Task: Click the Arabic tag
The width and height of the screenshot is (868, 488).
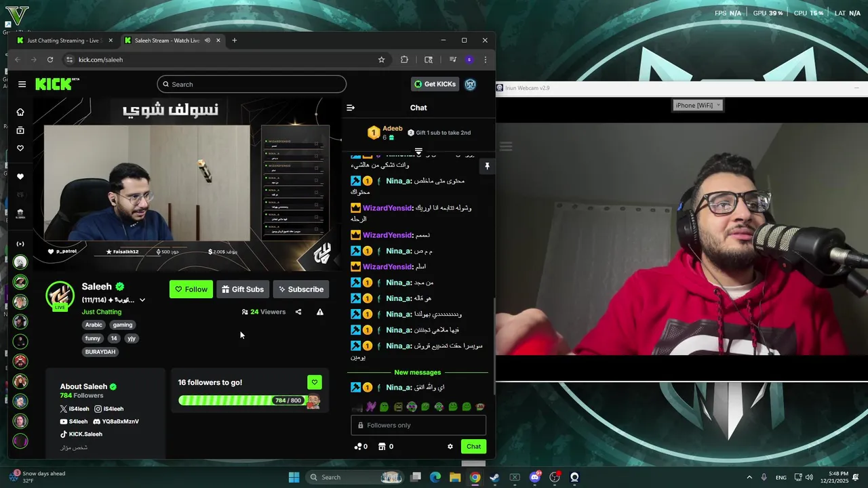Action: click(x=94, y=325)
